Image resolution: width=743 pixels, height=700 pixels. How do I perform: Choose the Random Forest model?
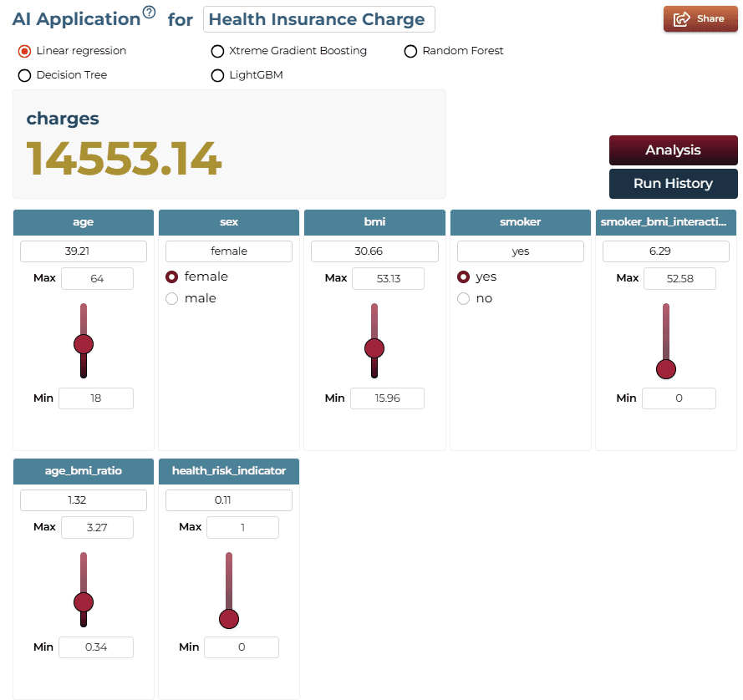pos(410,51)
